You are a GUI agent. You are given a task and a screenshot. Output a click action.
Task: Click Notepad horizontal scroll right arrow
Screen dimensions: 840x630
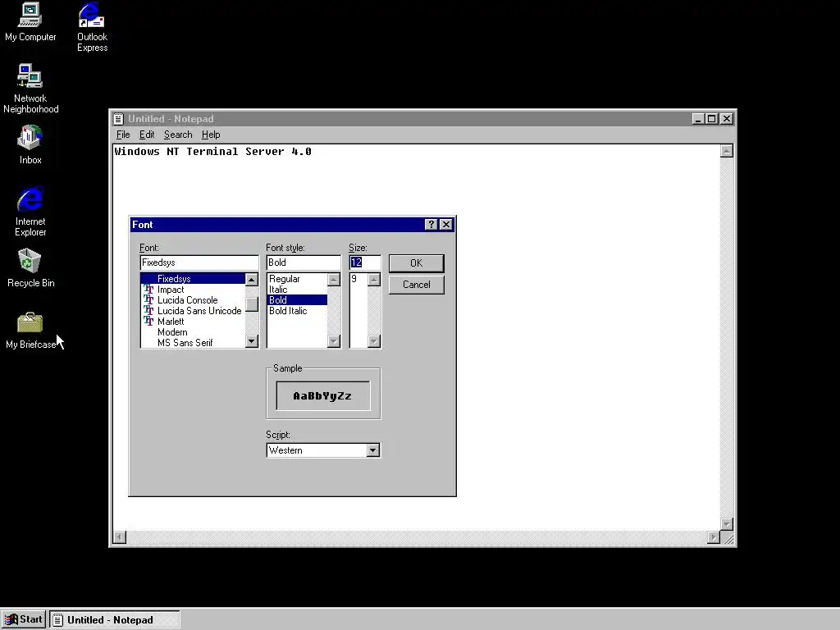pyautogui.click(x=714, y=536)
